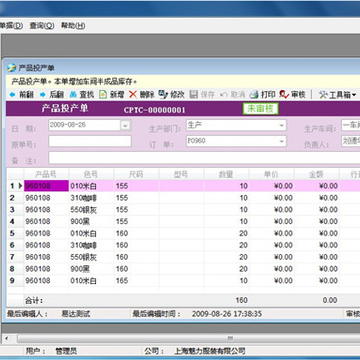Click the 尺码 column header
The height and width of the screenshot is (360, 360).
136,174
